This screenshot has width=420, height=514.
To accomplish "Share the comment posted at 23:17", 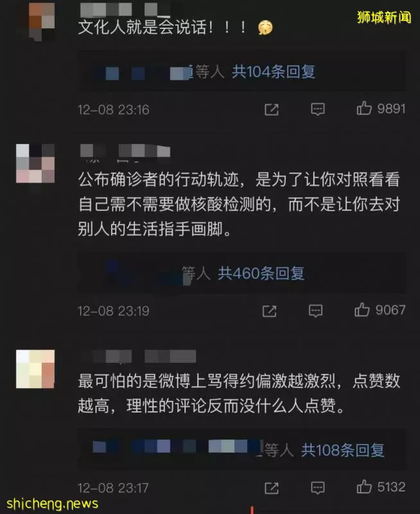I will [x=272, y=488].
